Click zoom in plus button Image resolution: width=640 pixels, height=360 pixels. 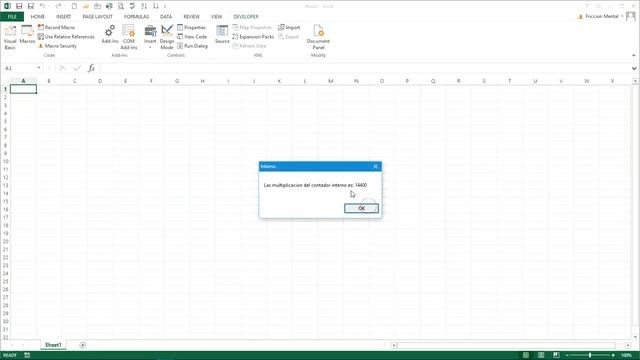[x=613, y=356]
